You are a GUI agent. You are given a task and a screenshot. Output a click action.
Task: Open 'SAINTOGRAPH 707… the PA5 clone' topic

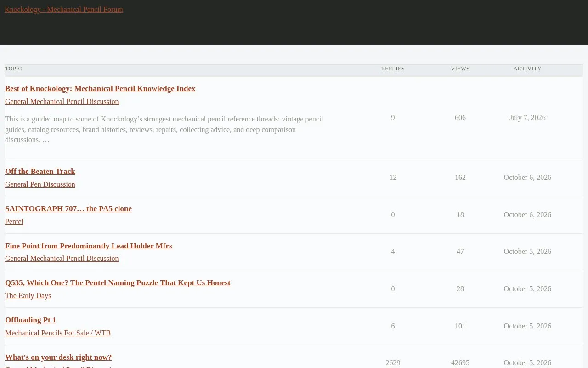tap(68, 209)
